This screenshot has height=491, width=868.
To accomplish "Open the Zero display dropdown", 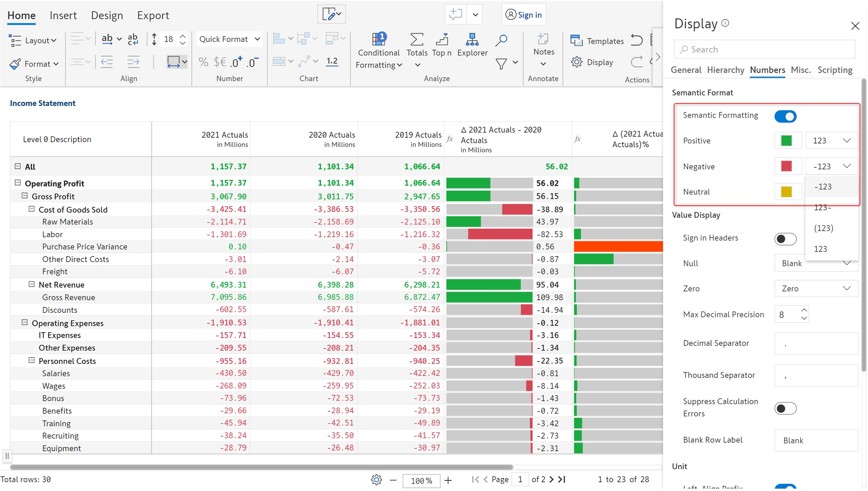I will (816, 288).
